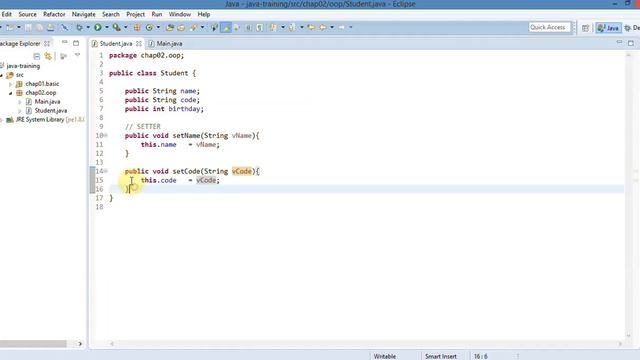Open the New Java Class dropdown arrow

click(x=158, y=27)
